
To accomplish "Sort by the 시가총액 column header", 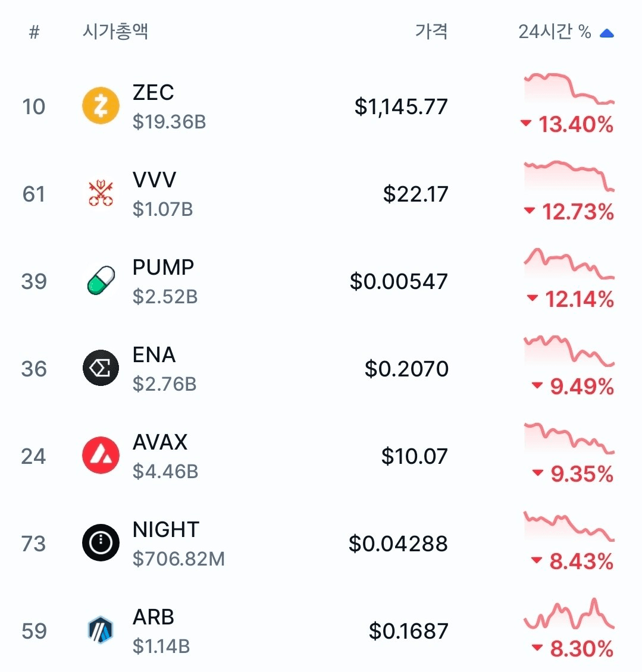I will point(115,32).
